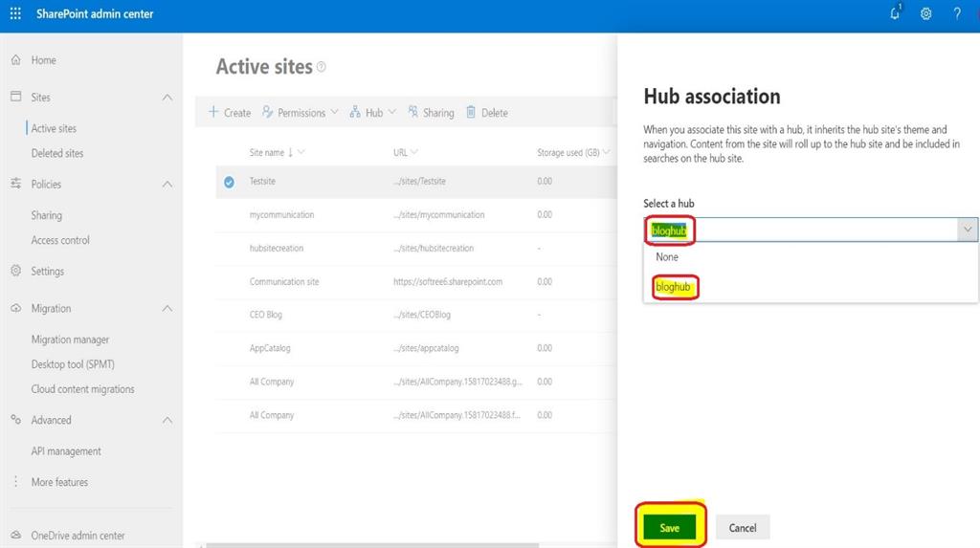Save the hub association
This screenshot has height=548, width=980.
click(x=669, y=528)
